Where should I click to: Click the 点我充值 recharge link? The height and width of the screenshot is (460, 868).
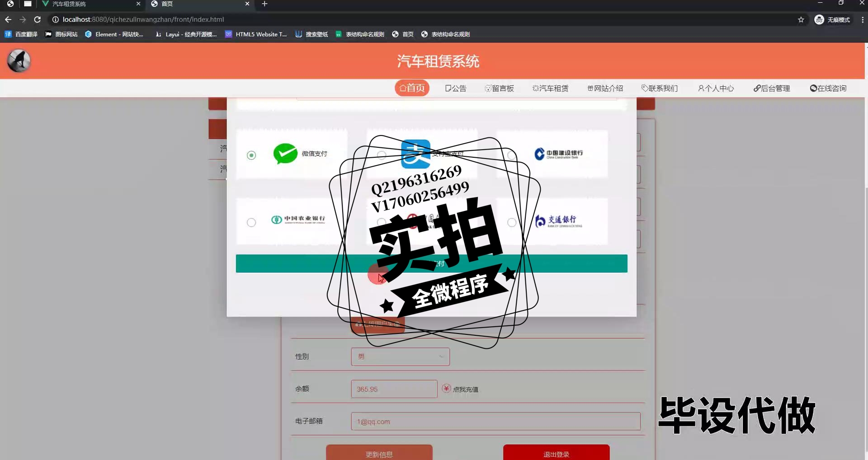465,389
